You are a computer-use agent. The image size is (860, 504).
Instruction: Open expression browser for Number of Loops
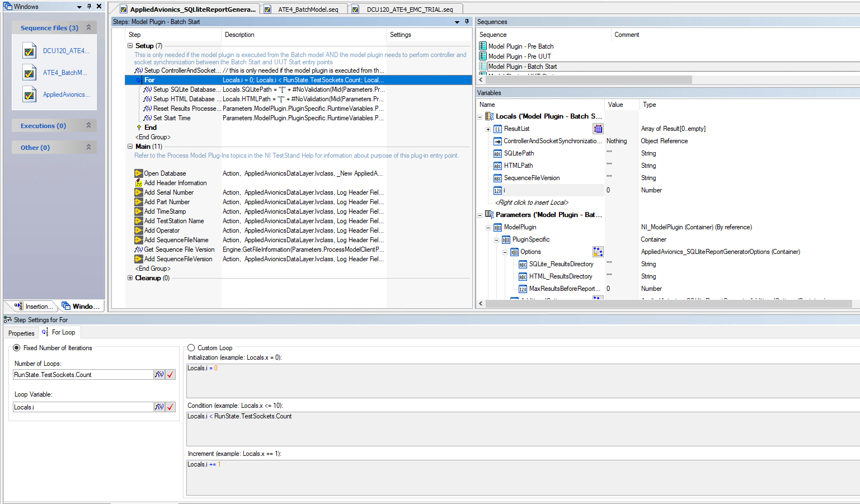[159, 375]
